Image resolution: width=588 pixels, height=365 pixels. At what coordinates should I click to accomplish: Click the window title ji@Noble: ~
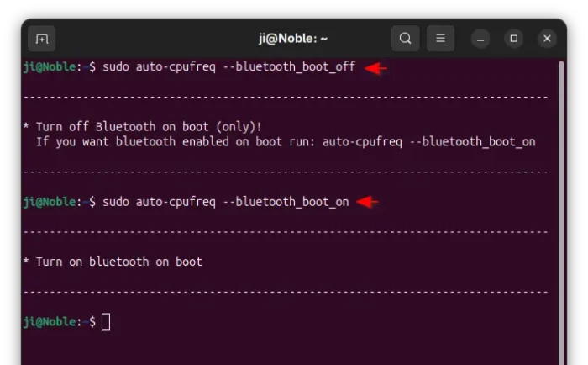pos(293,39)
